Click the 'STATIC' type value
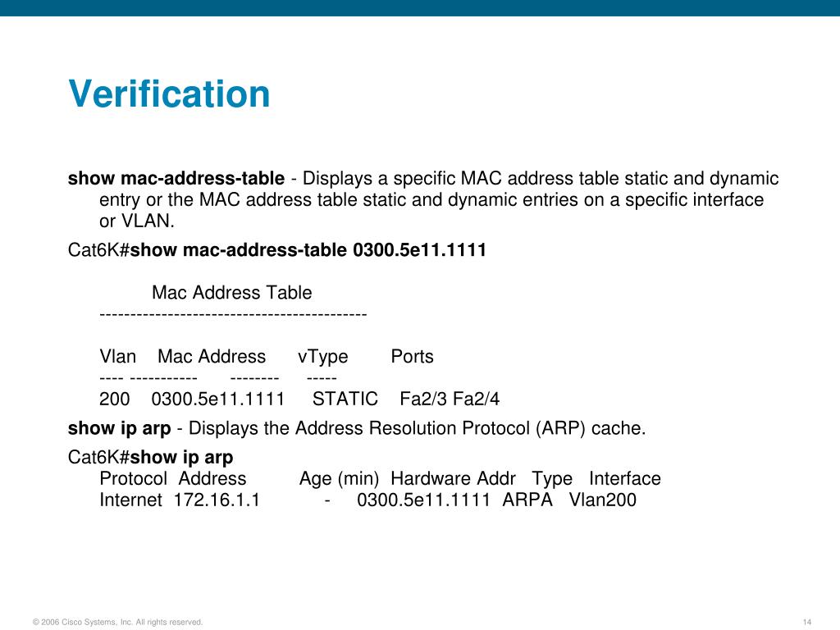 tap(345, 399)
